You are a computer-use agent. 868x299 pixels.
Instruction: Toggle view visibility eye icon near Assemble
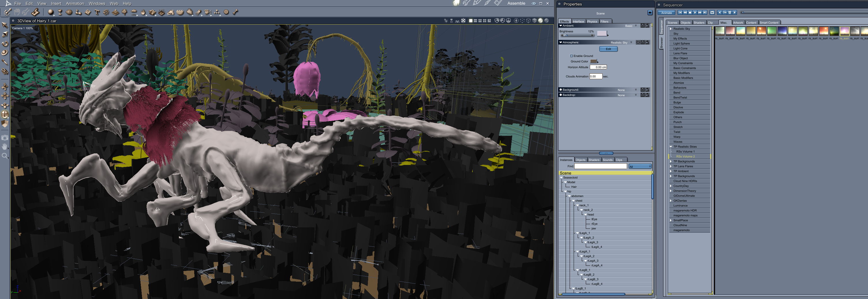point(534,3)
